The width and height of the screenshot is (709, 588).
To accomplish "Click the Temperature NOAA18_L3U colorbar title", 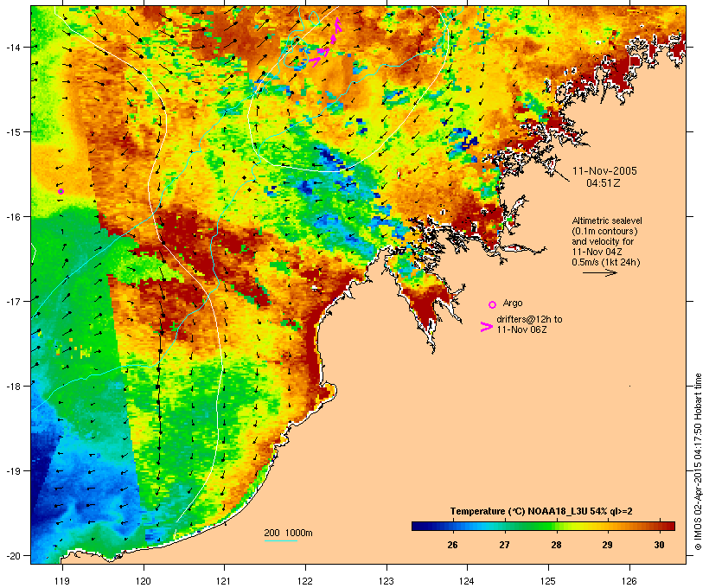I will click(541, 511).
